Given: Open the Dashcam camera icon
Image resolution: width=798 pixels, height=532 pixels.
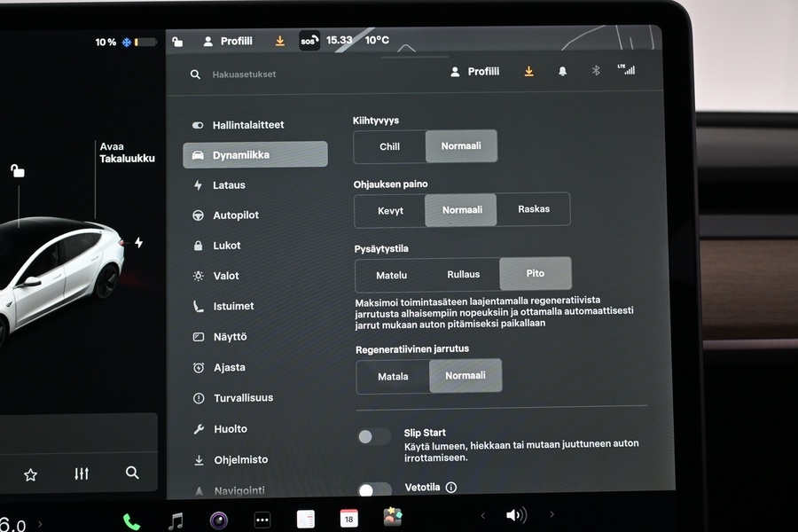Looking at the screenshot, I should point(218,519).
